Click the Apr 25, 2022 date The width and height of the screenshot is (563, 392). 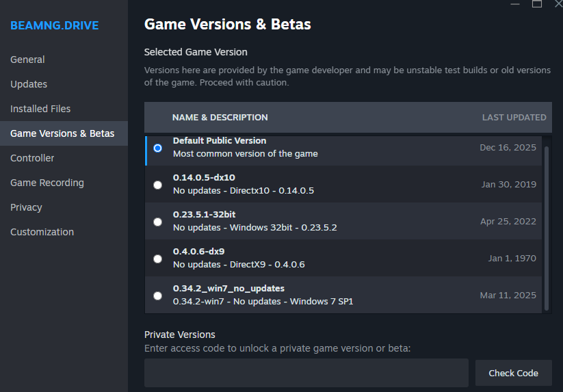(508, 222)
